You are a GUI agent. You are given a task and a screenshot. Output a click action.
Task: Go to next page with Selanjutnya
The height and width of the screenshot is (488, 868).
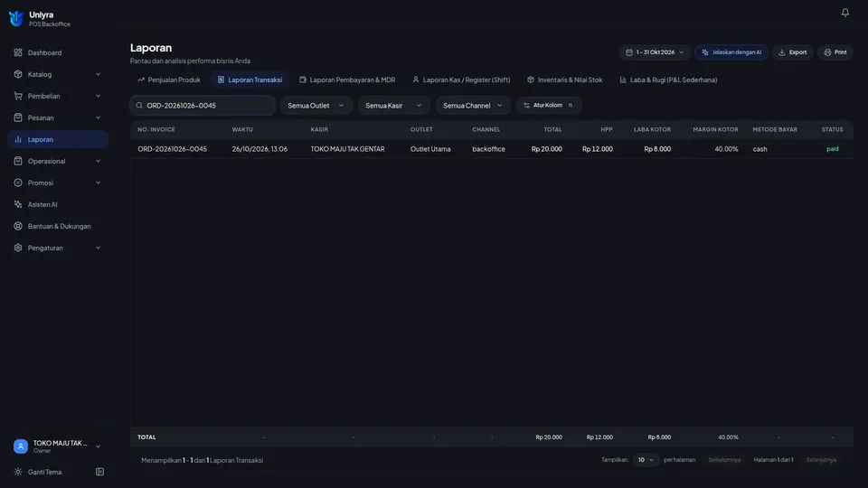pos(821,460)
